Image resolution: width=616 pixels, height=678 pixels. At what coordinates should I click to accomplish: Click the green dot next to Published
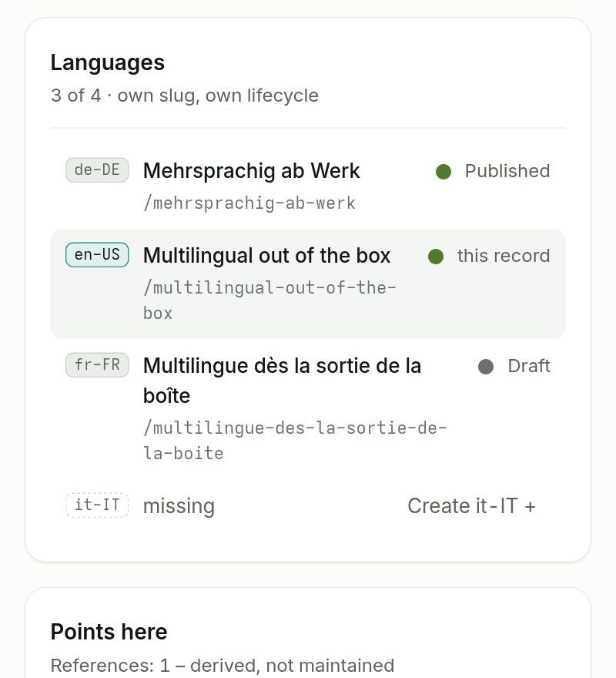[x=444, y=172]
